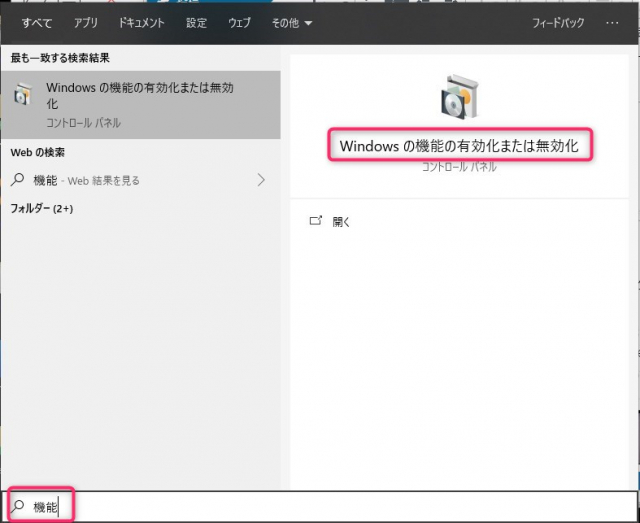Screen dimensions: 640x523
Task: Expand web result with the chevron arrow
Action: pyautogui.click(x=261, y=180)
